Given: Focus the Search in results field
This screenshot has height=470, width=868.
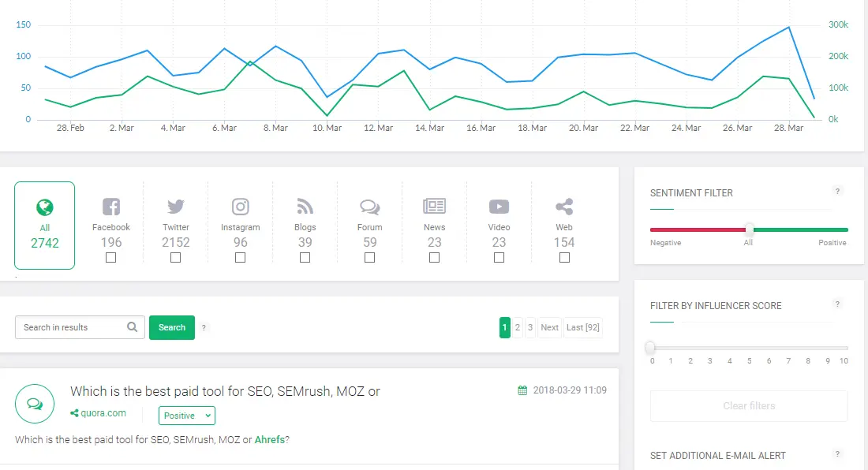Looking at the screenshot, I should point(80,327).
